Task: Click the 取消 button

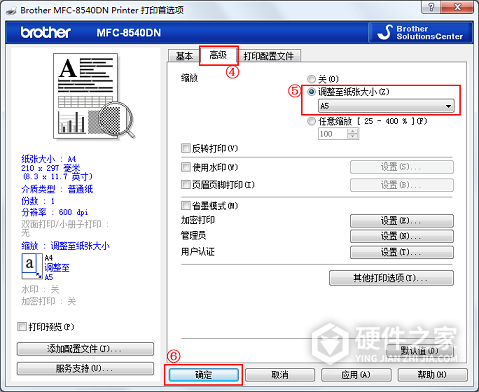Action: tap(280, 375)
